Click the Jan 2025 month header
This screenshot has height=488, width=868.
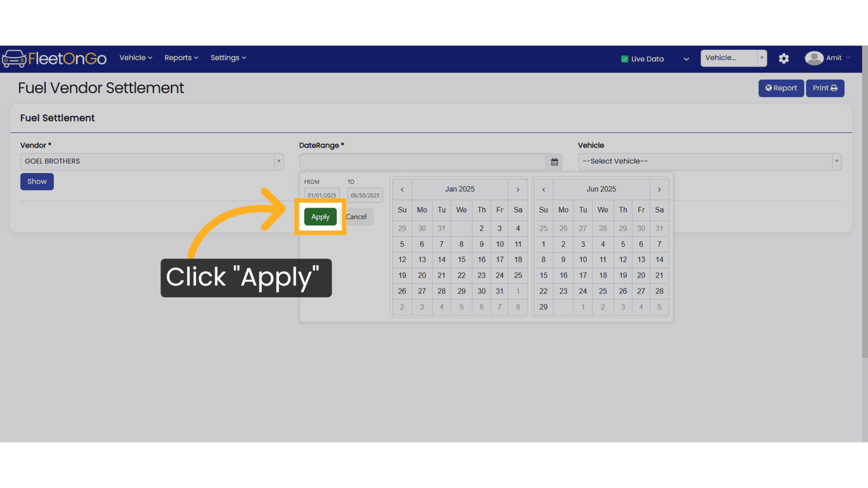click(460, 189)
